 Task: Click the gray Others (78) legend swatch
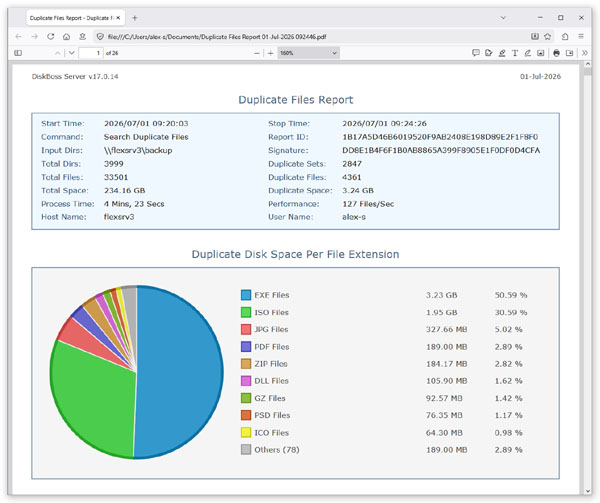[246, 449]
